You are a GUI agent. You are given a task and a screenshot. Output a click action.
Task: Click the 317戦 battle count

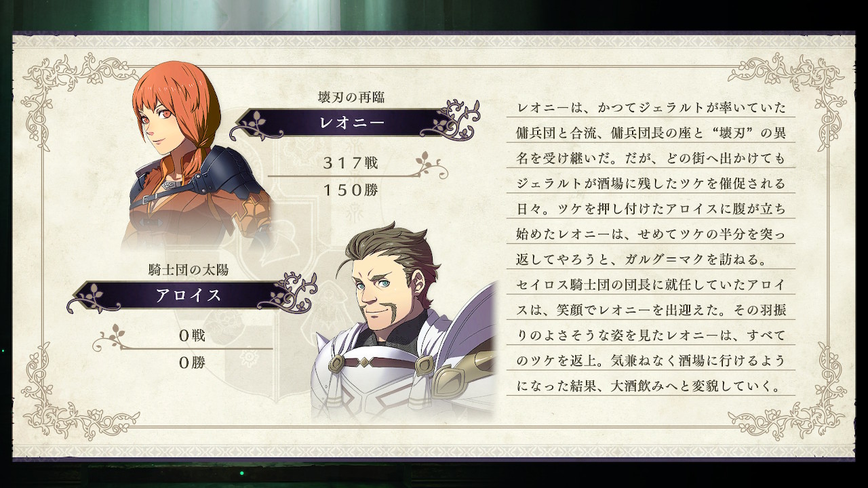click(x=350, y=163)
